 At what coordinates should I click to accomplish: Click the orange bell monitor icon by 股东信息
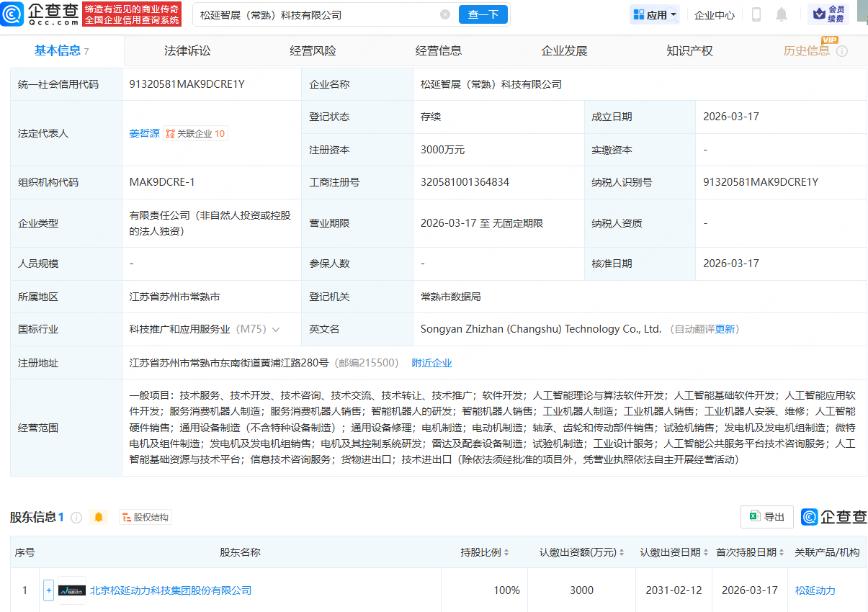tap(99, 517)
